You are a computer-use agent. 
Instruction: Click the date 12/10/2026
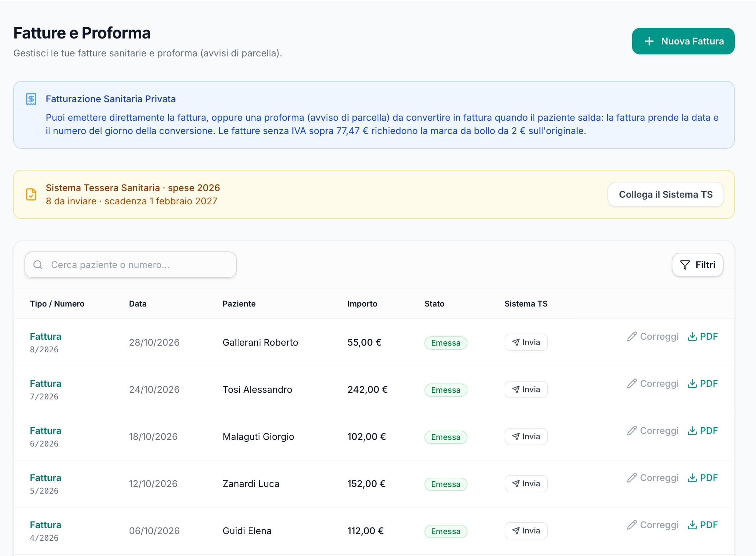click(153, 484)
